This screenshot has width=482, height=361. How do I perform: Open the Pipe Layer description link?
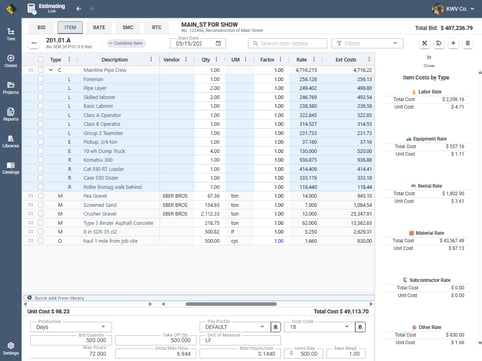click(95, 88)
